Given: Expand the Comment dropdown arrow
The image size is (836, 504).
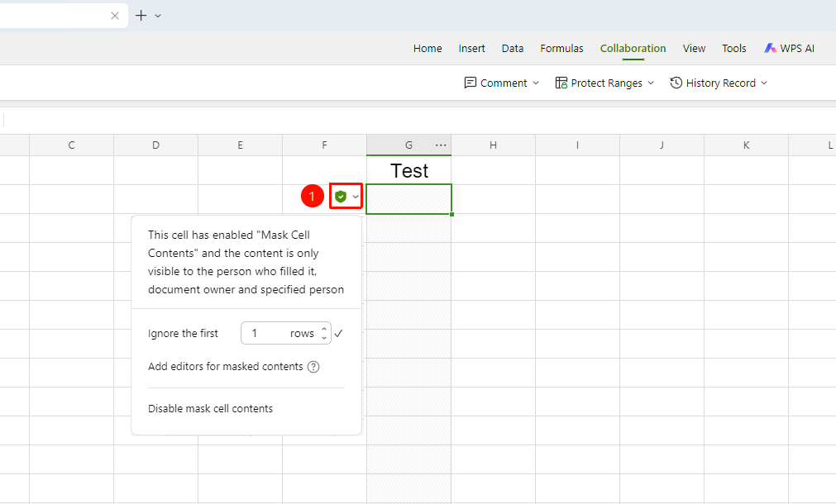Looking at the screenshot, I should coord(536,83).
